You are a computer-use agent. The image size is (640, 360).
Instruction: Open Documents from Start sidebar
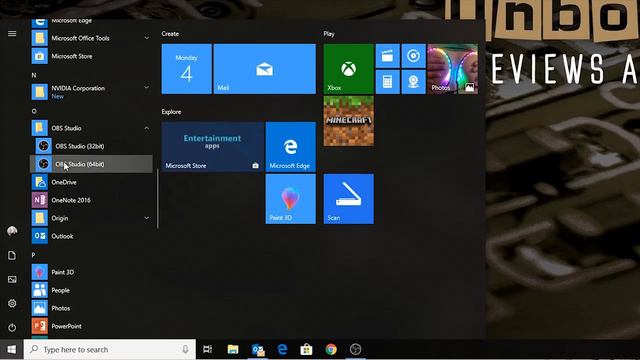12,256
